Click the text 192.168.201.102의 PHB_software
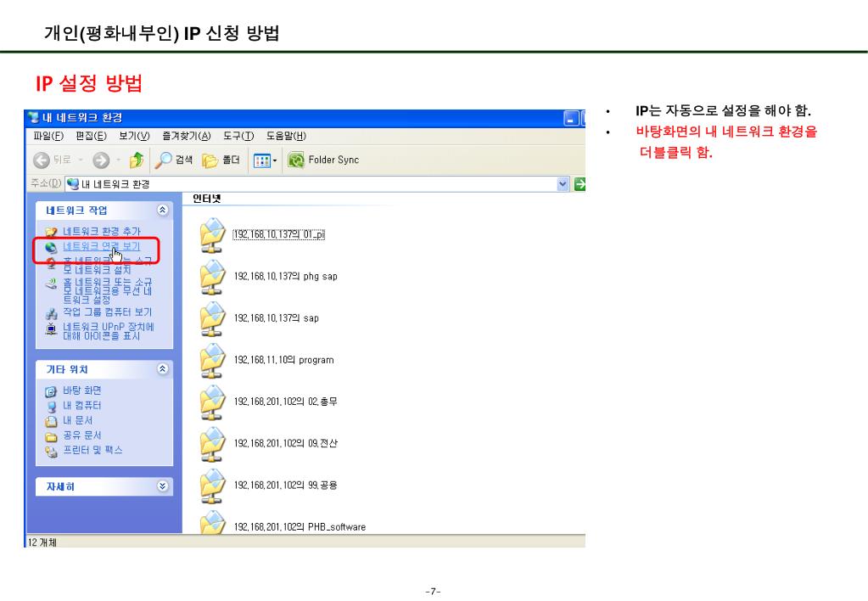Screen dimensions: 868x601 coord(300,527)
